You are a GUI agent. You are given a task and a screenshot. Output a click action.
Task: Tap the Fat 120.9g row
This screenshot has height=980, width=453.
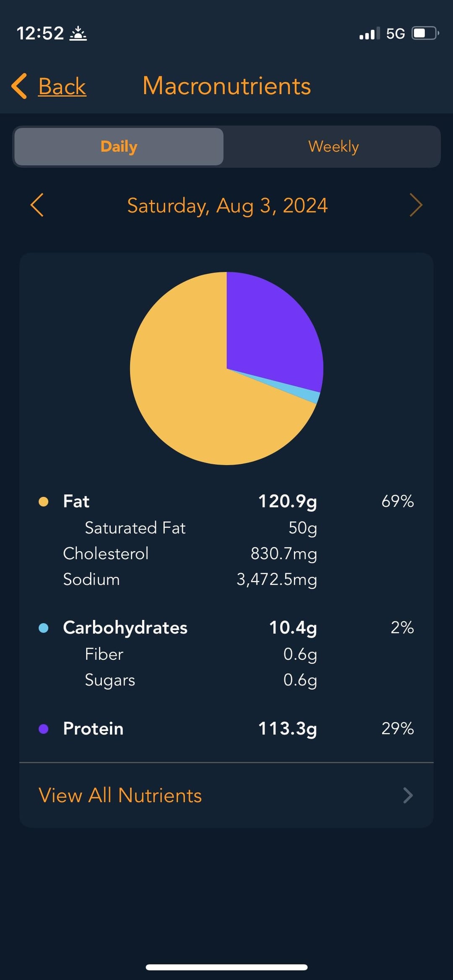coord(226,501)
